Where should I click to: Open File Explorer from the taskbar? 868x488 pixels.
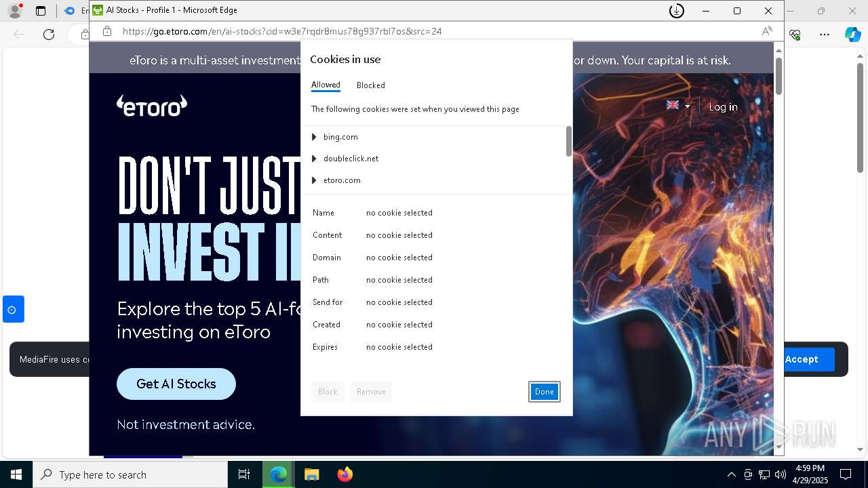click(x=311, y=474)
